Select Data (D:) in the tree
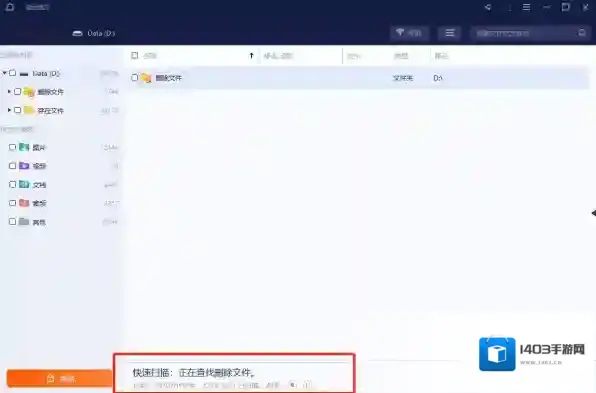Image resolution: width=596 pixels, height=393 pixels. 46,73
